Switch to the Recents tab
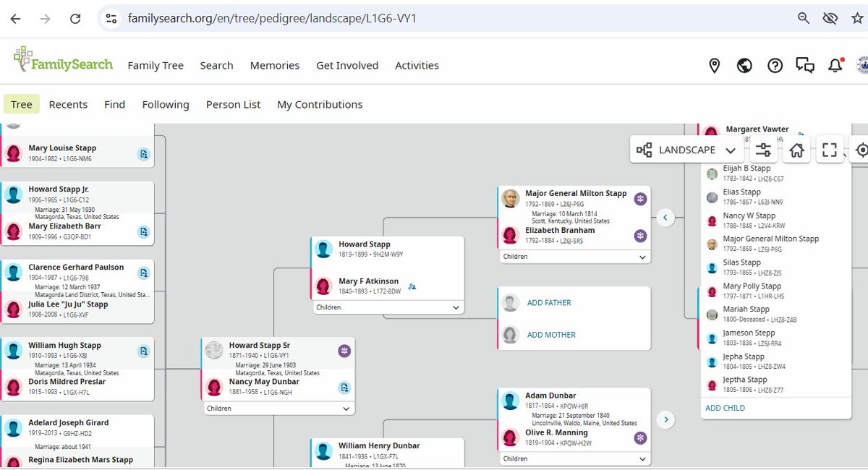Viewport: 868px width, 470px height. (x=68, y=104)
